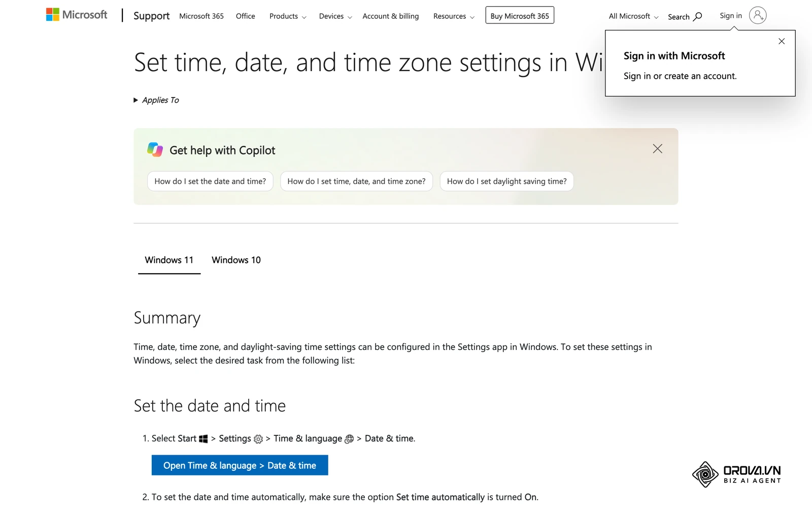
Task: Click the Sign in account avatar icon
Action: 758,16
